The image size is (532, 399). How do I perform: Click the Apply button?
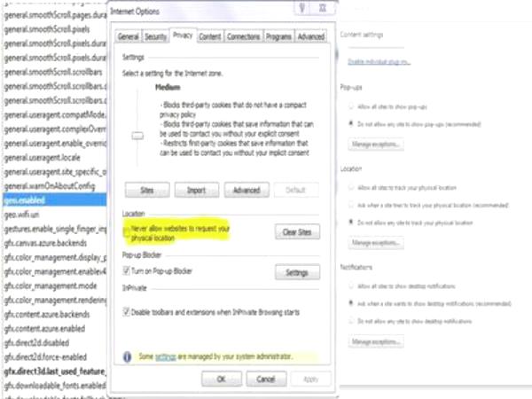(x=311, y=379)
